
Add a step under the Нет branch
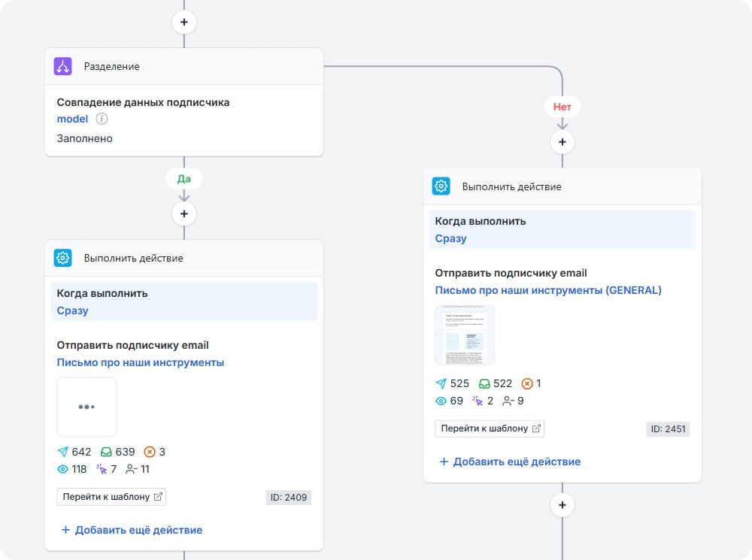pyautogui.click(x=562, y=142)
